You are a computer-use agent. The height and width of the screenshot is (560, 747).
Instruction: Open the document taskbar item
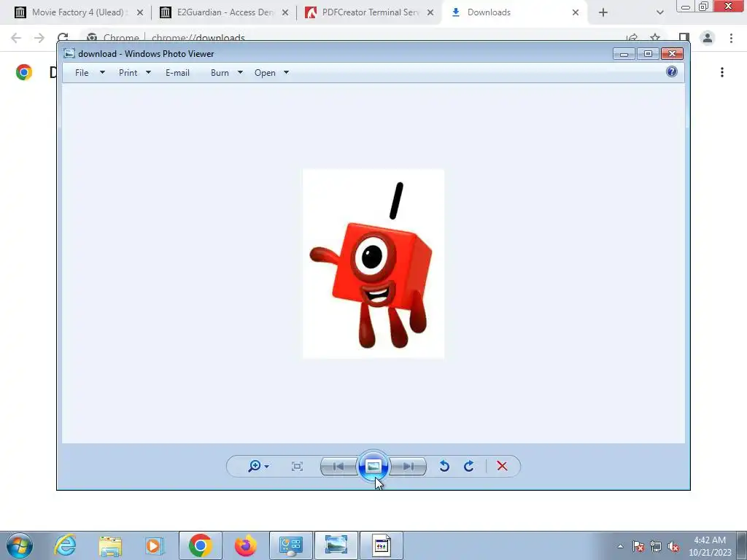pos(381,545)
